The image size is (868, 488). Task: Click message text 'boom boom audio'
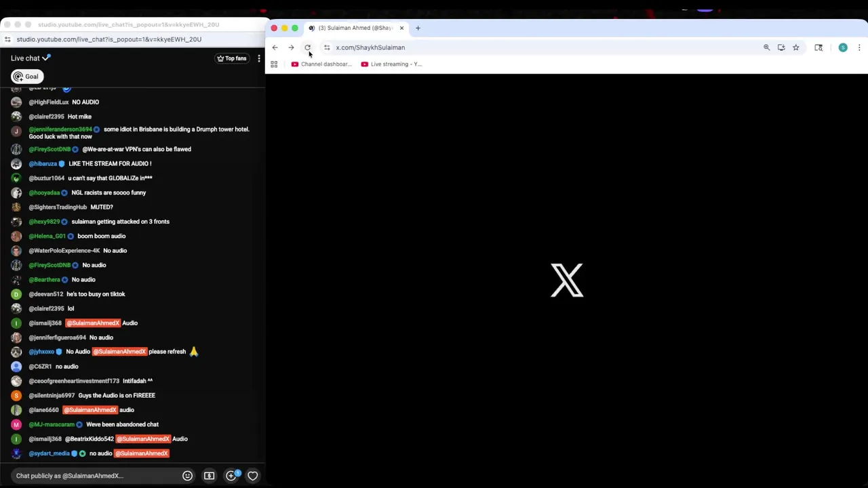pyautogui.click(x=102, y=236)
